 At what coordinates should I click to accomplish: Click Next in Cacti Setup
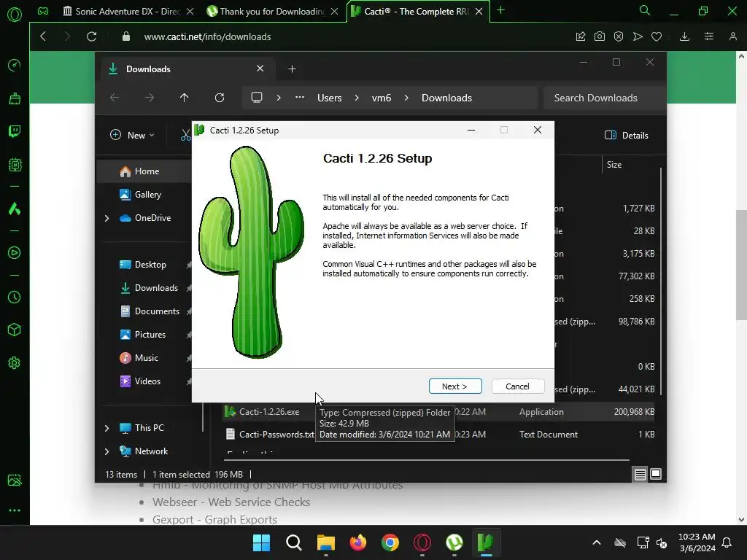coord(455,386)
